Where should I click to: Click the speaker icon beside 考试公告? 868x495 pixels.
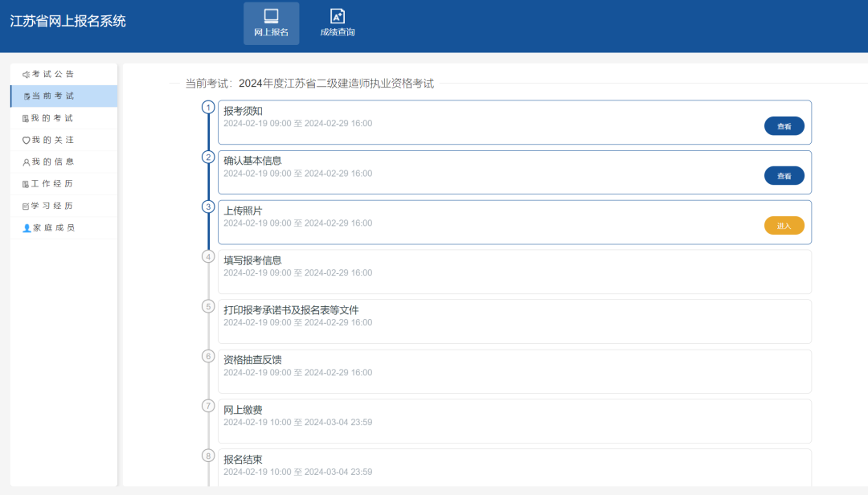26,74
